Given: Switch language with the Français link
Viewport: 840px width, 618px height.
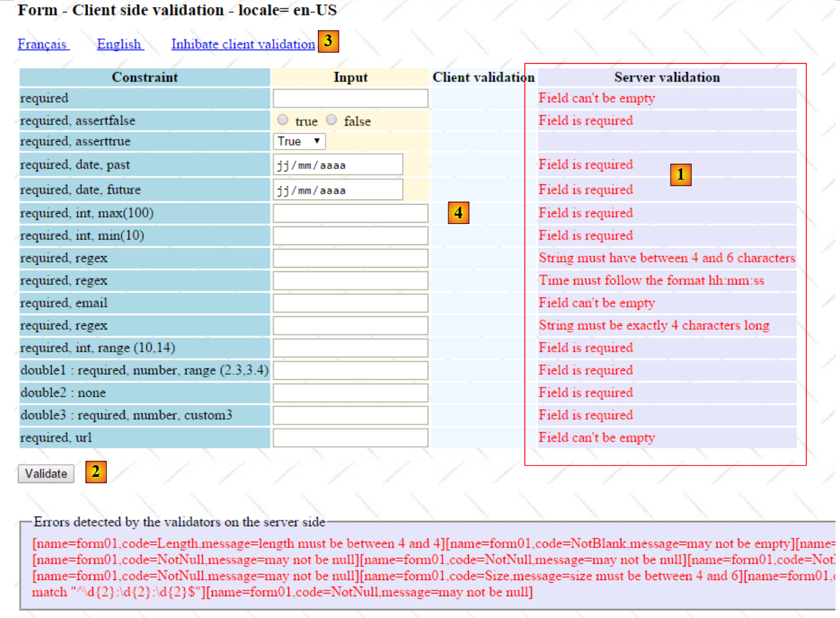Looking at the screenshot, I should tap(42, 44).
